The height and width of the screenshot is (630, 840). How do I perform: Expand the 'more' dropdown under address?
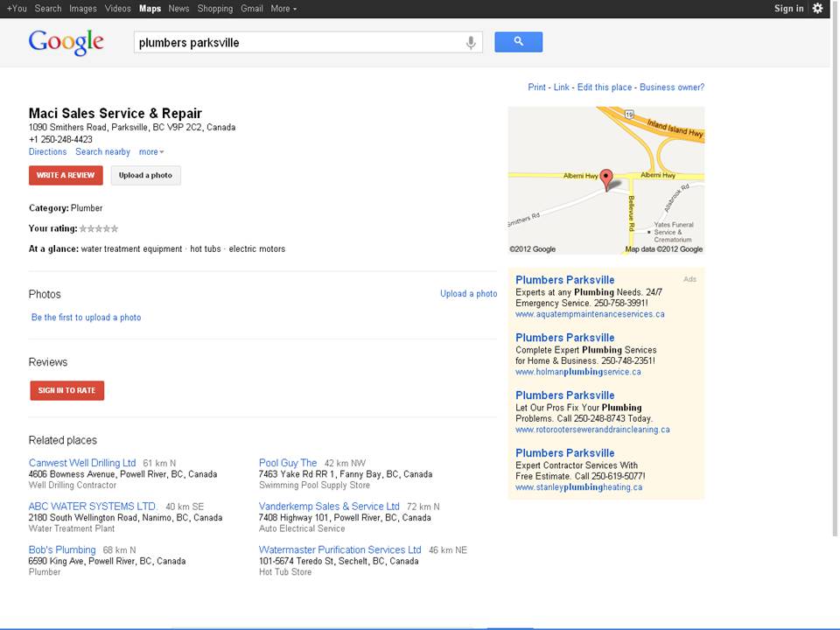click(x=151, y=152)
